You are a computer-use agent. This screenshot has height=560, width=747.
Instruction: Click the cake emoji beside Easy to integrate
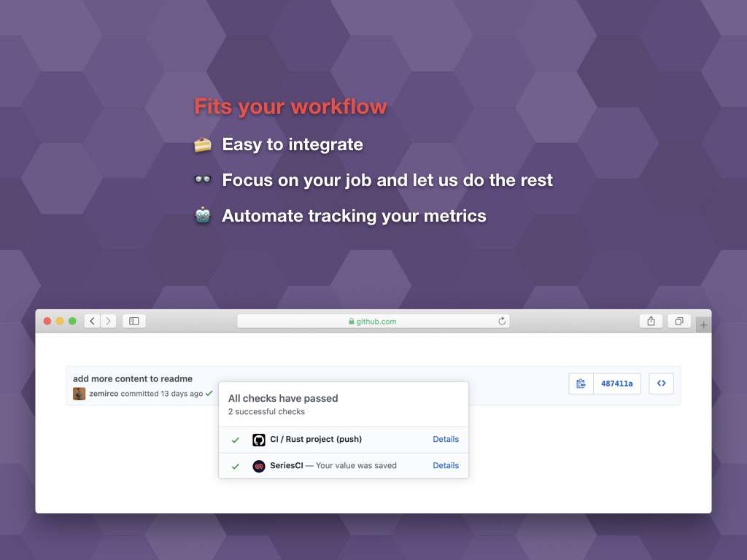(203, 144)
